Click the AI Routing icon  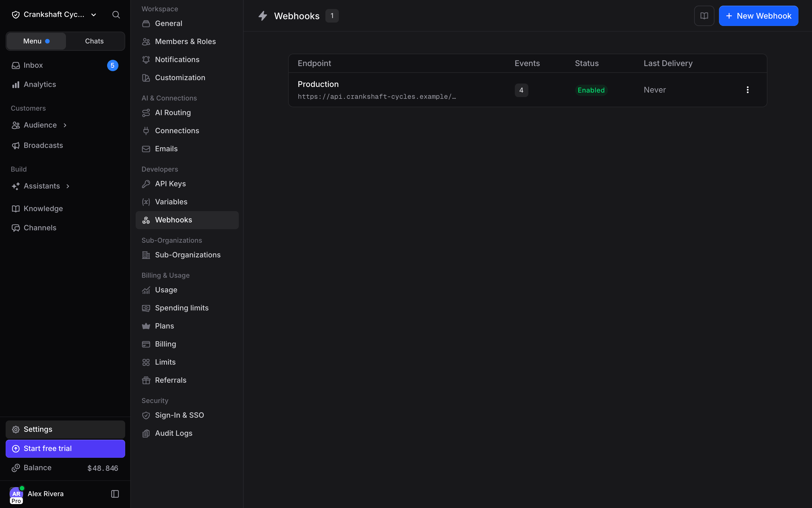coord(146,113)
